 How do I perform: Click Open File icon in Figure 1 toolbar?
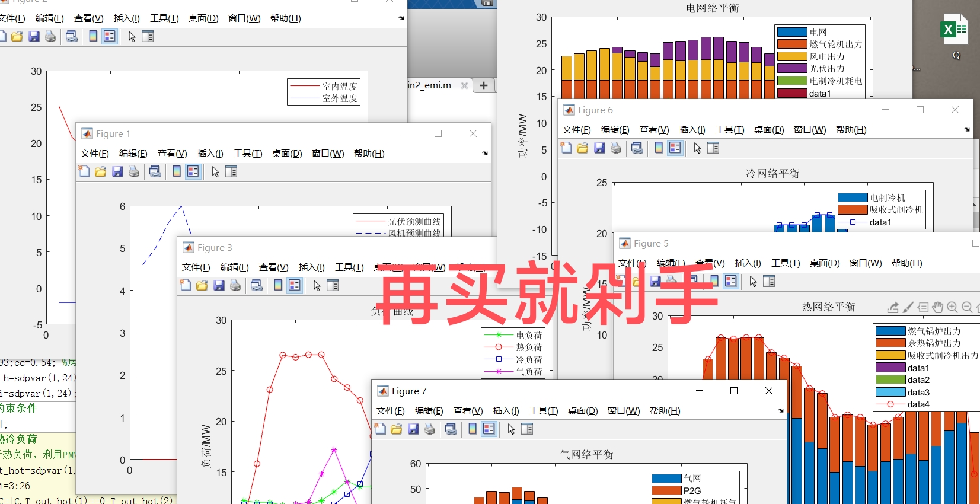[x=101, y=171]
